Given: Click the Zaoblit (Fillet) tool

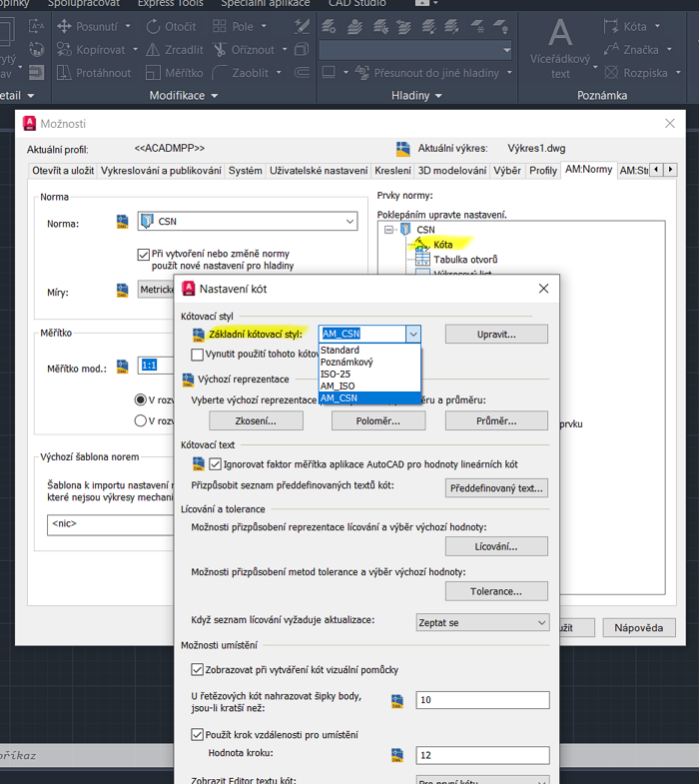Looking at the screenshot, I should (241, 73).
